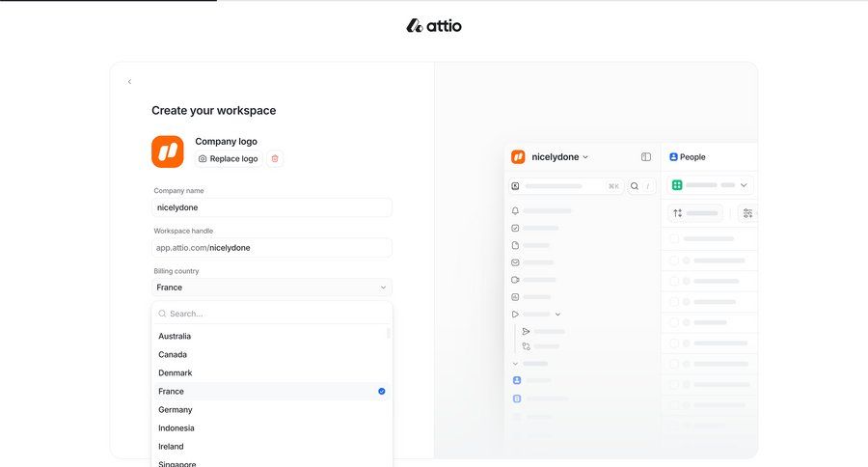
Task: Click the paper plane icon in preview sidebar
Action: [526, 331]
